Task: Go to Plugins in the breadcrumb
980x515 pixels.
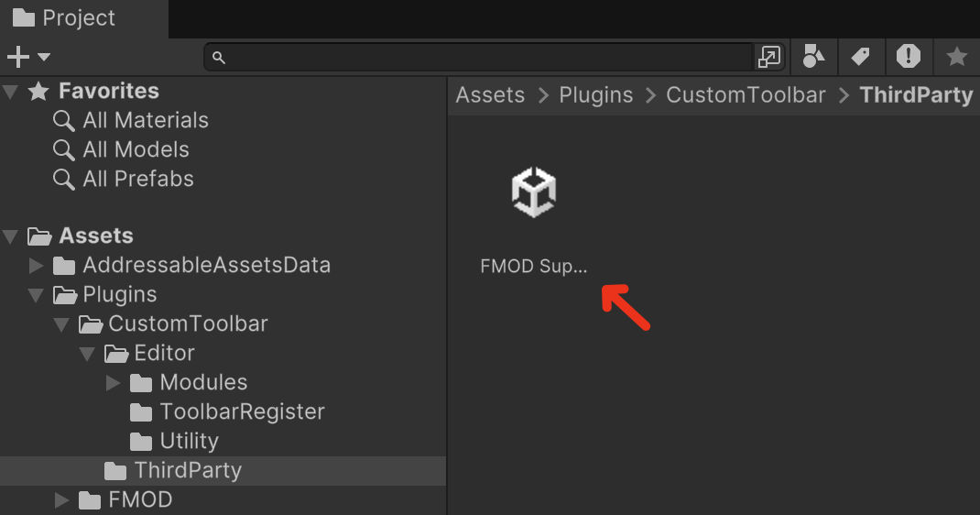Action: tap(595, 95)
